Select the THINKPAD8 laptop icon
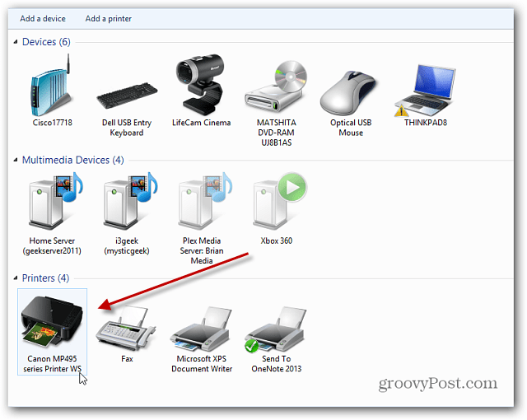Image resolution: width=527 pixels, height=420 pixels. tap(425, 90)
